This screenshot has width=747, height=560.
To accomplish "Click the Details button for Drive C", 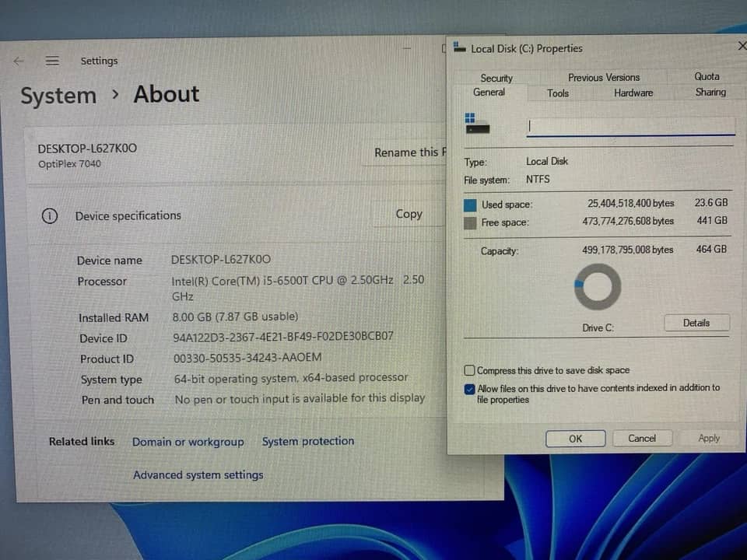I will [x=696, y=323].
